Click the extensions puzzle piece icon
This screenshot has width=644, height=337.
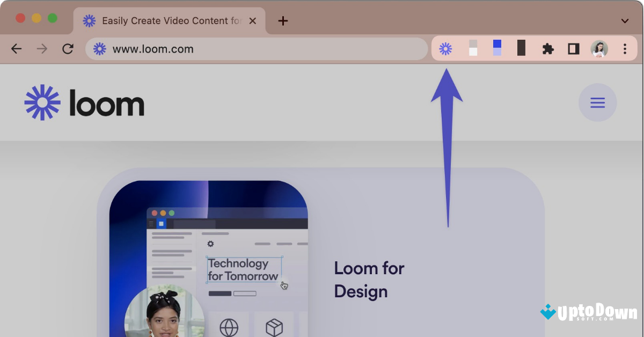(548, 48)
